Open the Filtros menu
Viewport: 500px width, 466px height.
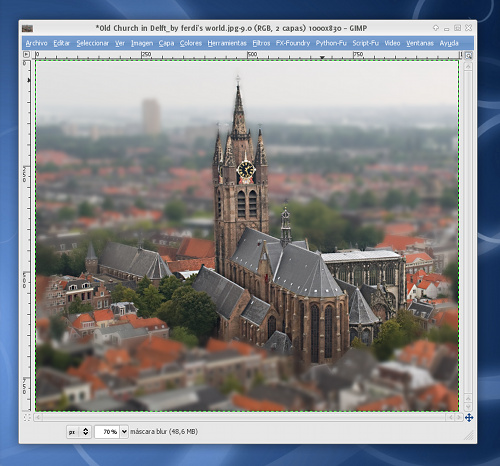click(261, 43)
